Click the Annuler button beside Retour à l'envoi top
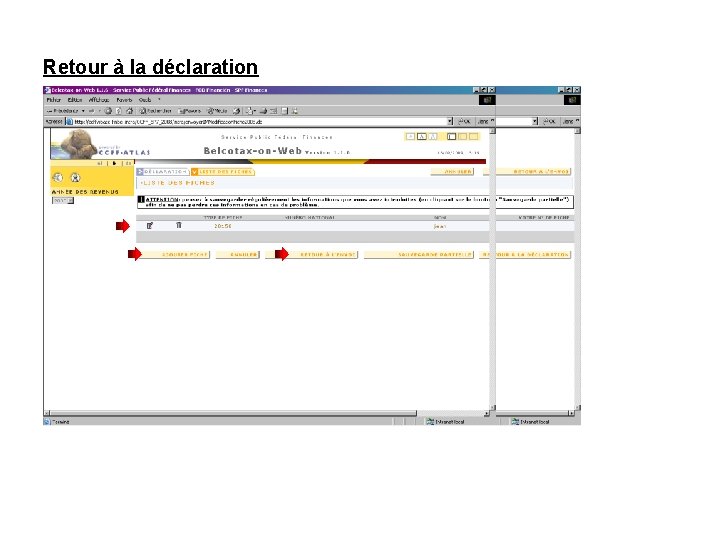720x540 pixels. point(452,172)
